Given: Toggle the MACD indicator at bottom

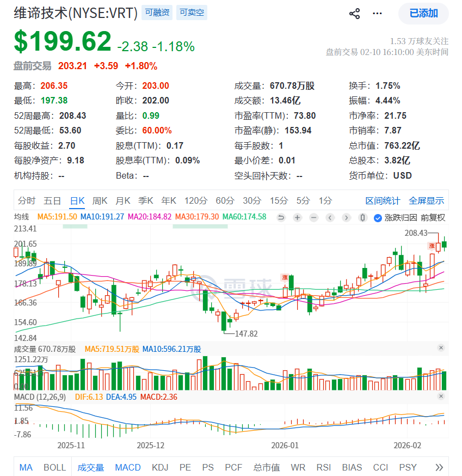Looking at the screenshot, I should 128,467.
